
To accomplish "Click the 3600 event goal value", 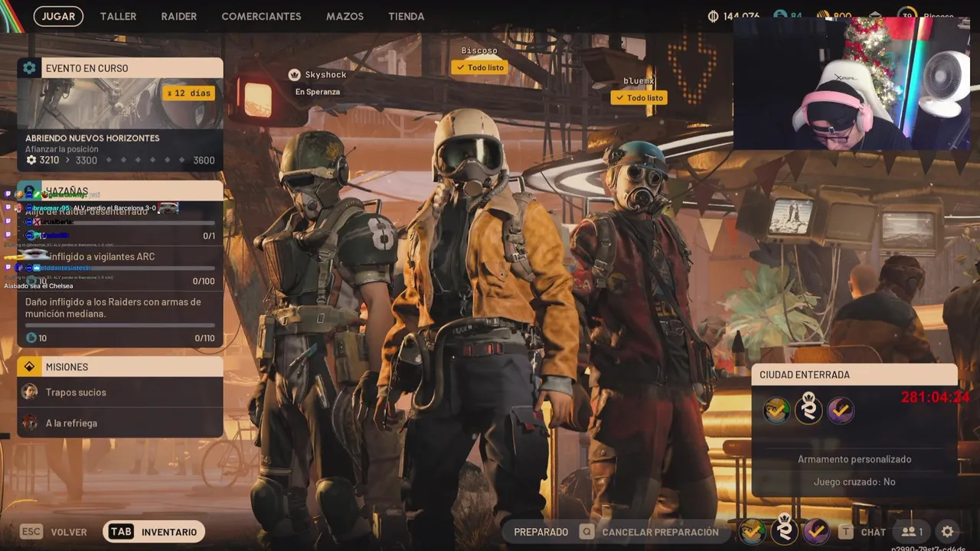I will click(x=204, y=160).
